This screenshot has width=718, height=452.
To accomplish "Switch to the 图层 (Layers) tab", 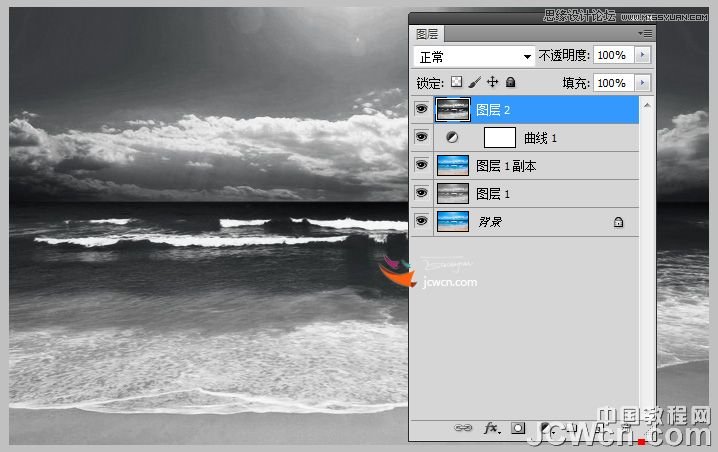I will coord(427,34).
